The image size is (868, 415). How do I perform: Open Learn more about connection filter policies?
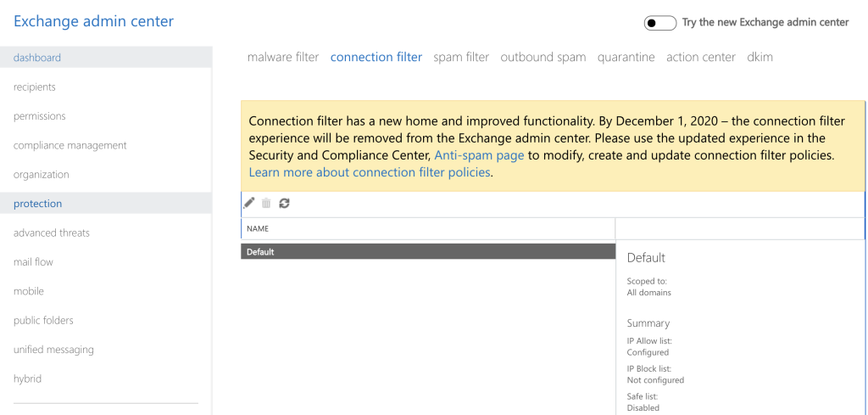click(370, 172)
